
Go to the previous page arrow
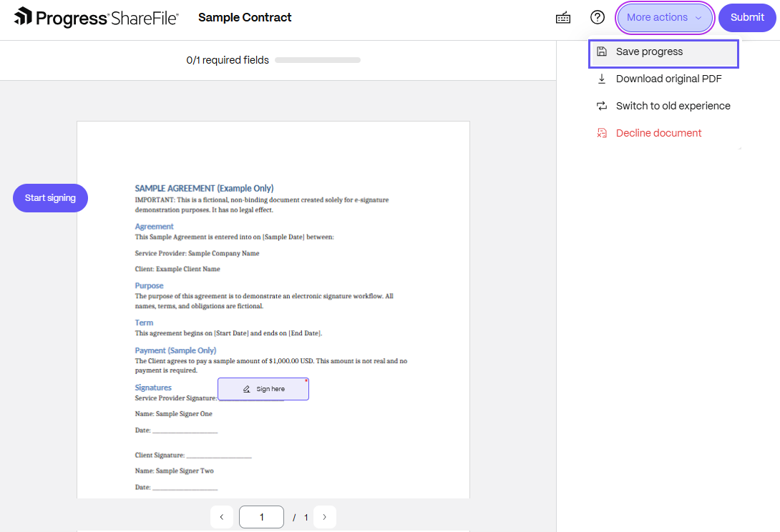pos(222,517)
